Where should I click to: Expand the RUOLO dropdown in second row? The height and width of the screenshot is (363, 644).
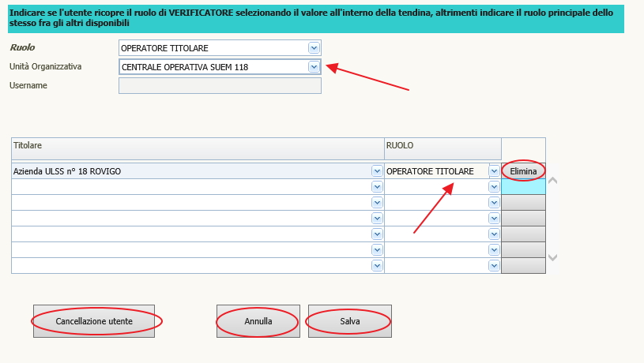[494, 187]
